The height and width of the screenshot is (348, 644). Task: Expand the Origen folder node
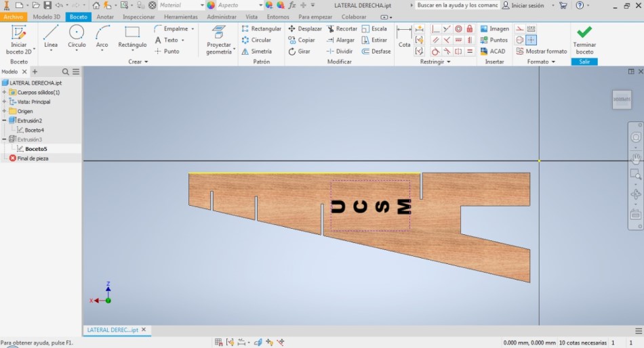(x=4, y=111)
